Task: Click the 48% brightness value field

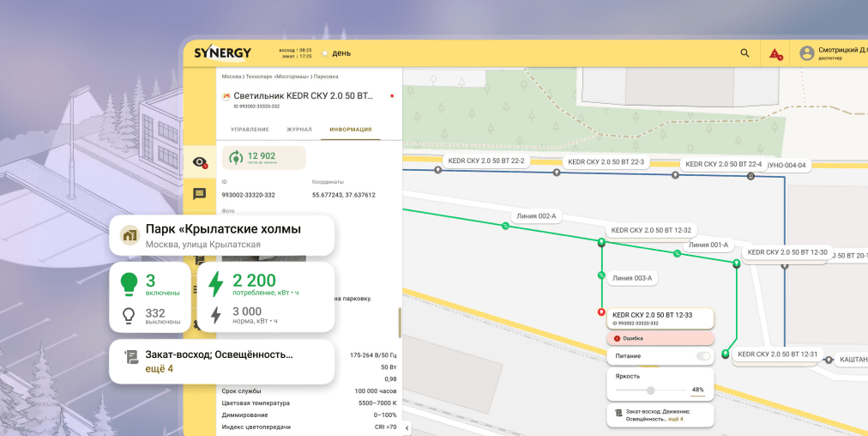Action: [697, 390]
